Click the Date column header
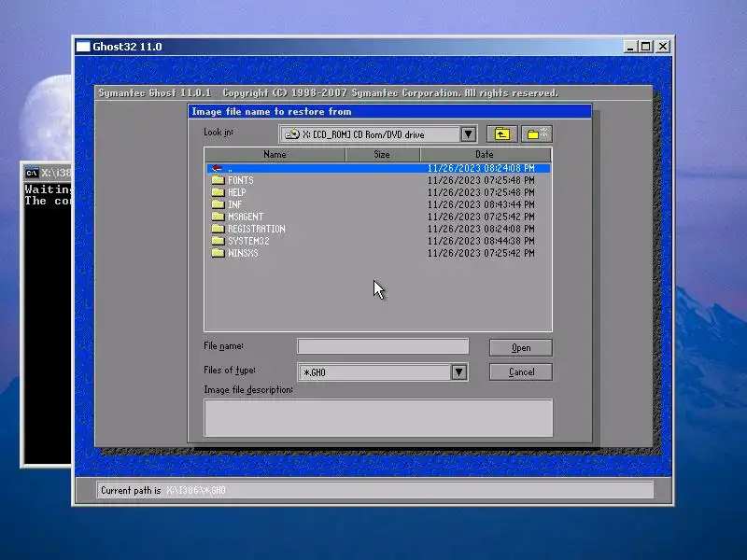This screenshot has width=747, height=560. pyautogui.click(x=486, y=154)
